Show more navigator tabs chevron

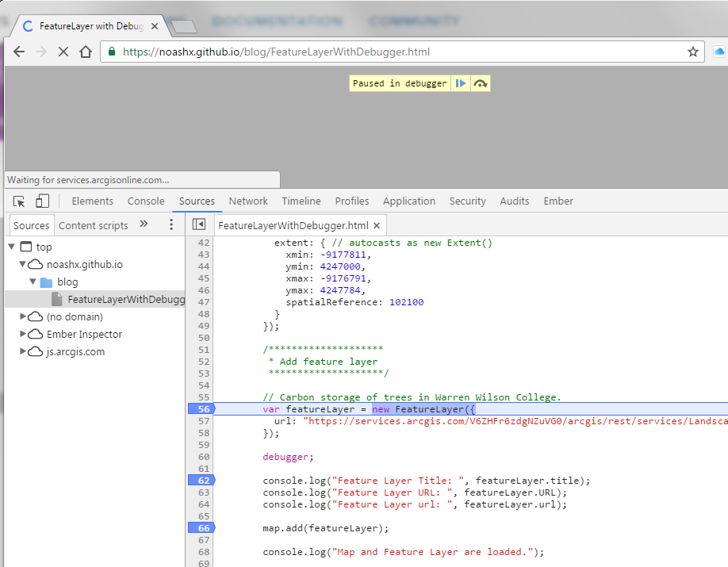coord(144,224)
